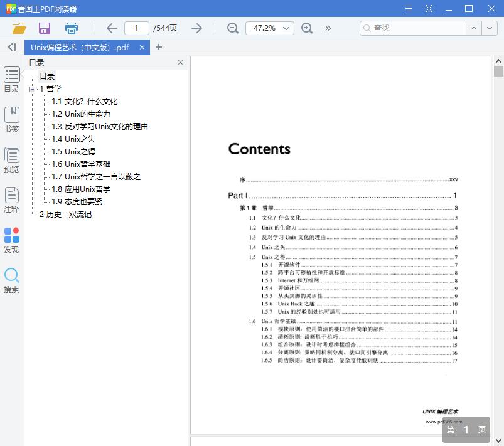Jump to '1.4 Unix之失'

[73, 139]
